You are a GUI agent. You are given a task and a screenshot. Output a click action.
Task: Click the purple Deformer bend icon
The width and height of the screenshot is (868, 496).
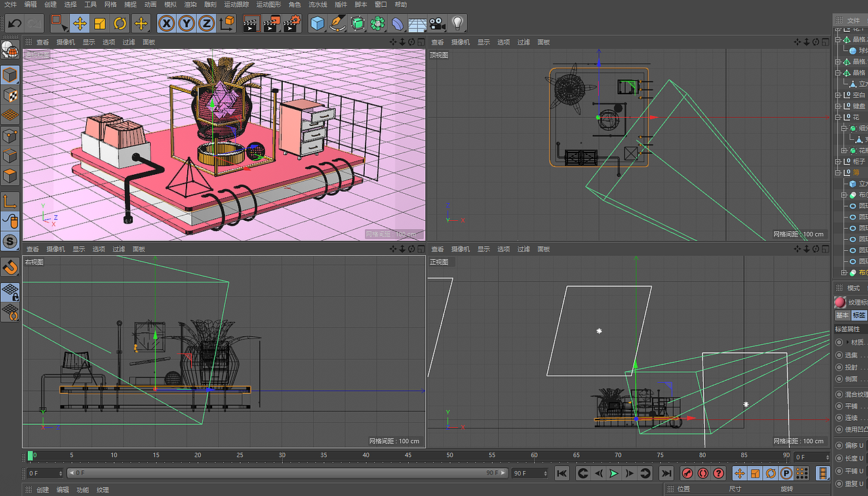tap(398, 24)
